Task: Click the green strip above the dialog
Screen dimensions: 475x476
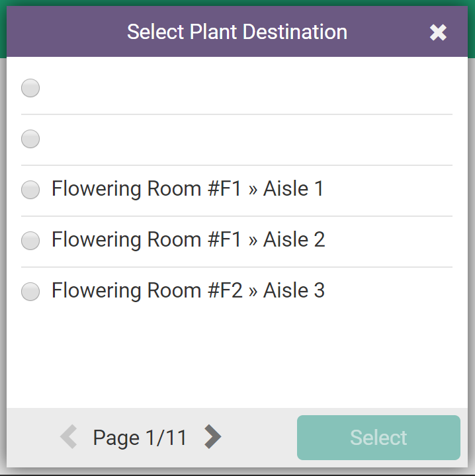Action: [237, 3]
